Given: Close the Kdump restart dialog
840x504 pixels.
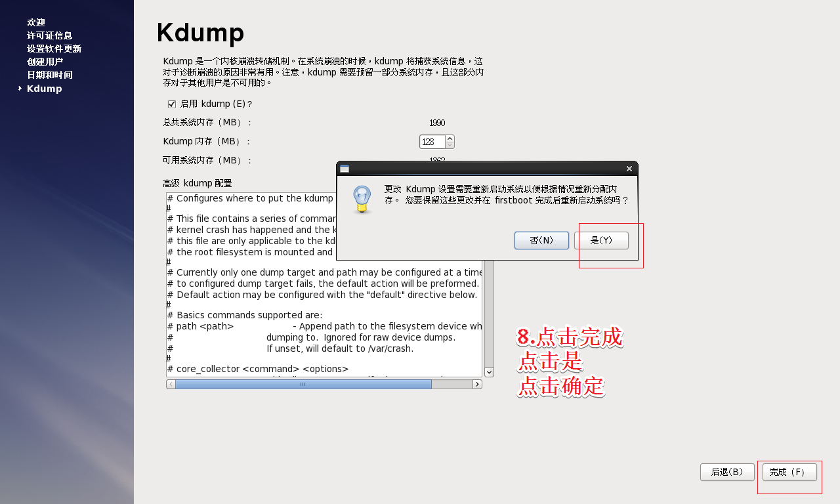Looking at the screenshot, I should pos(629,169).
